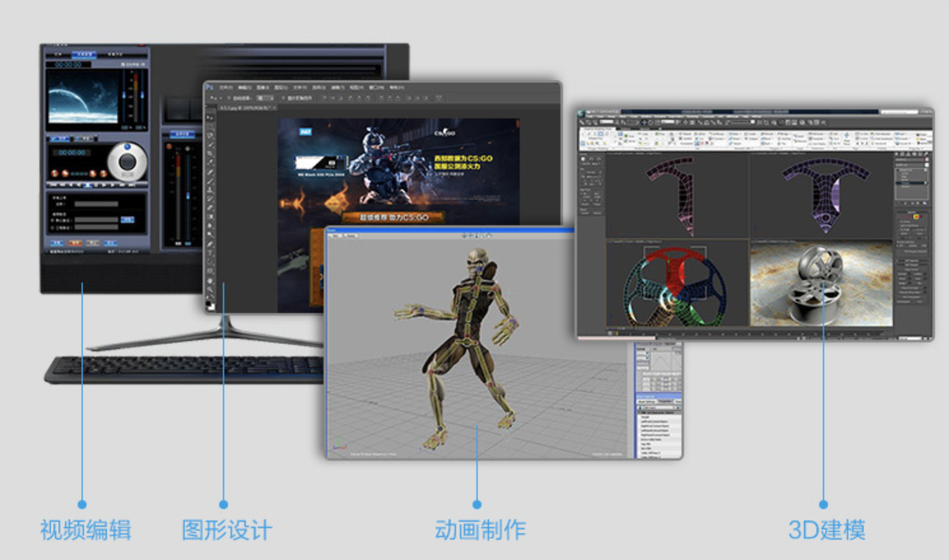This screenshot has height=560, width=949.
Task: Switch to the open document tab in Photoshop
Action: (x=247, y=108)
